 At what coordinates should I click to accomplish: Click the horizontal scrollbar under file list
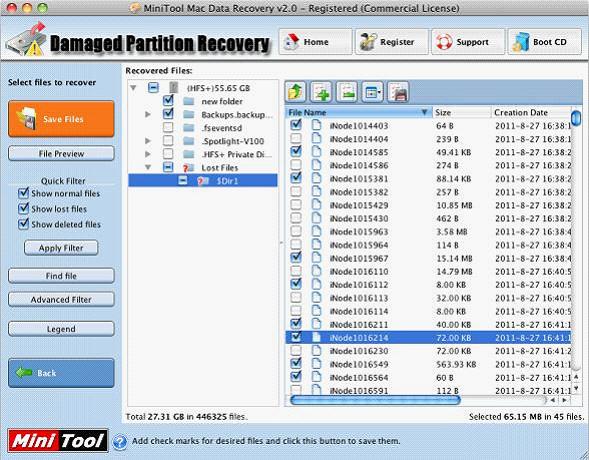[x=376, y=400]
